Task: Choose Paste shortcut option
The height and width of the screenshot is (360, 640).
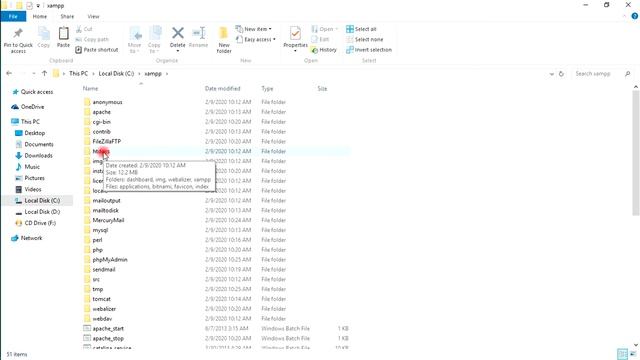Action: pyautogui.click(x=97, y=50)
